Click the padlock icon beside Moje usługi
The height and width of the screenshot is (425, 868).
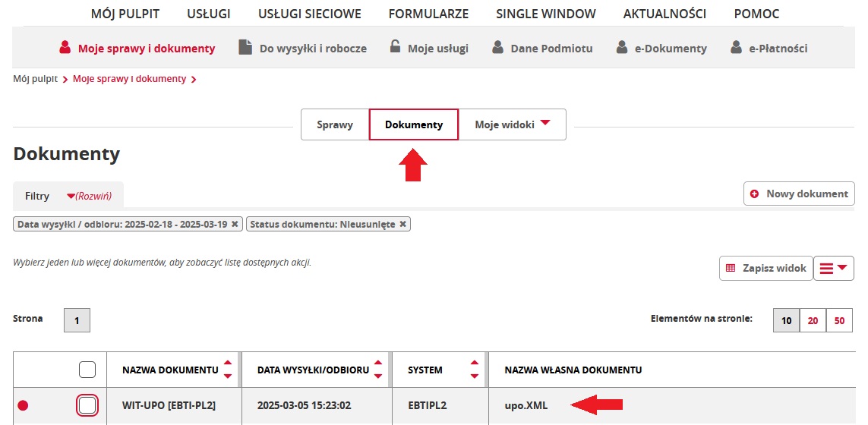pos(395,46)
